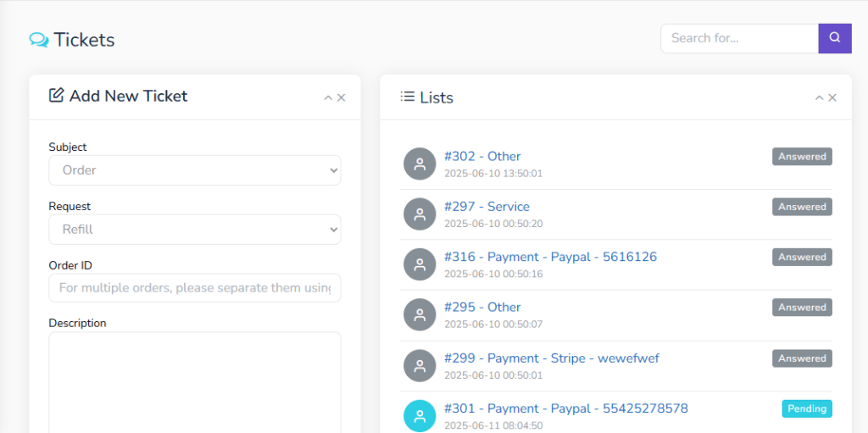Open ticket #302 - Other
Screen dimensions: 868x433
[x=482, y=156]
